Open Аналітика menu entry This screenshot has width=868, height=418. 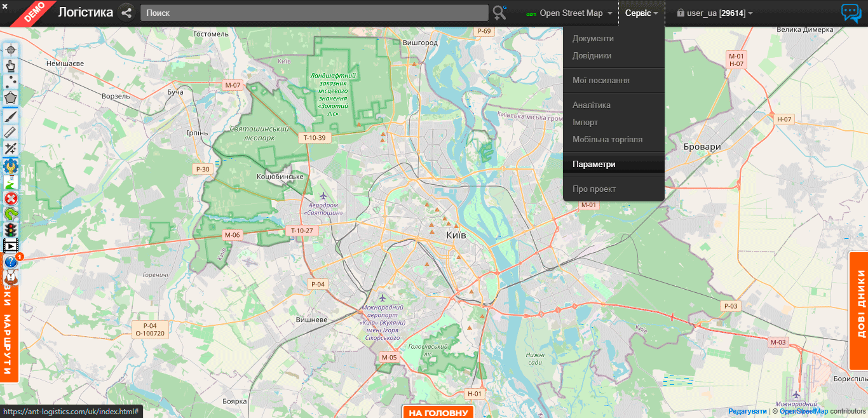[592, 105]
